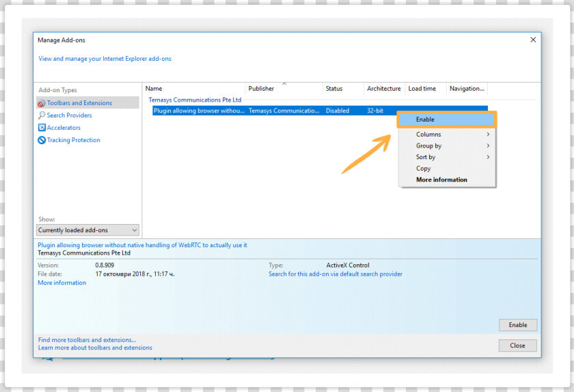Click the plugin title in details pane
Screen dimensions: 574x392
coord(142,245)
